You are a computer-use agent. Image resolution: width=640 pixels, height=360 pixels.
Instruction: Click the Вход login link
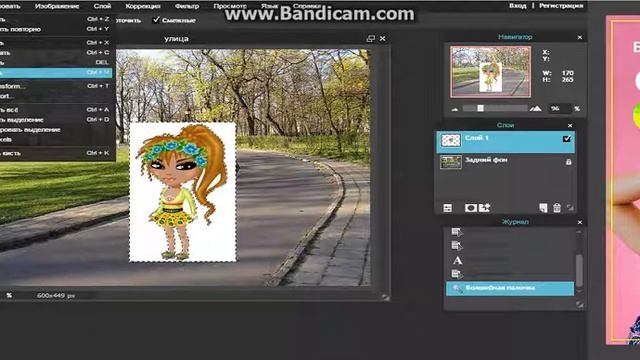click(x=518, y=6)
